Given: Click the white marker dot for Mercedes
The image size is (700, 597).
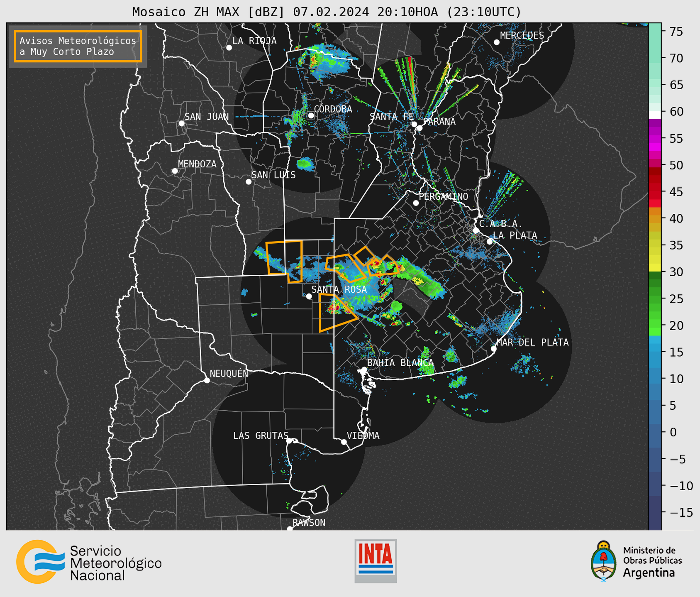Looking at the screenshot, I should pos(496,42).
